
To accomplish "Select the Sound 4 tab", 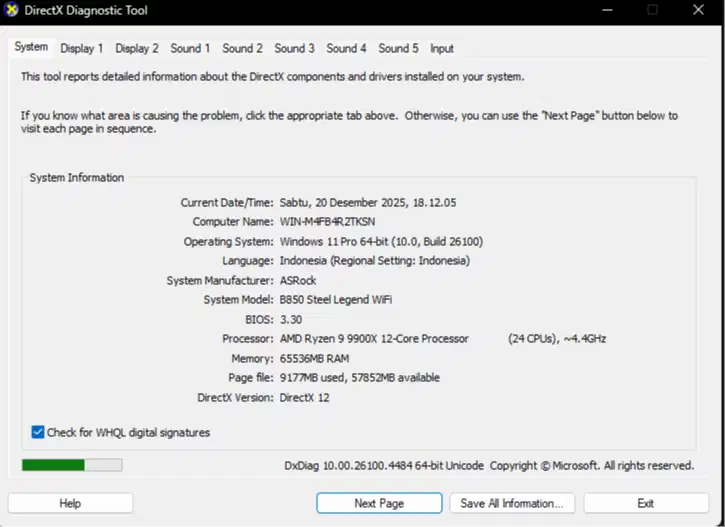I will [x=346, y=49].
